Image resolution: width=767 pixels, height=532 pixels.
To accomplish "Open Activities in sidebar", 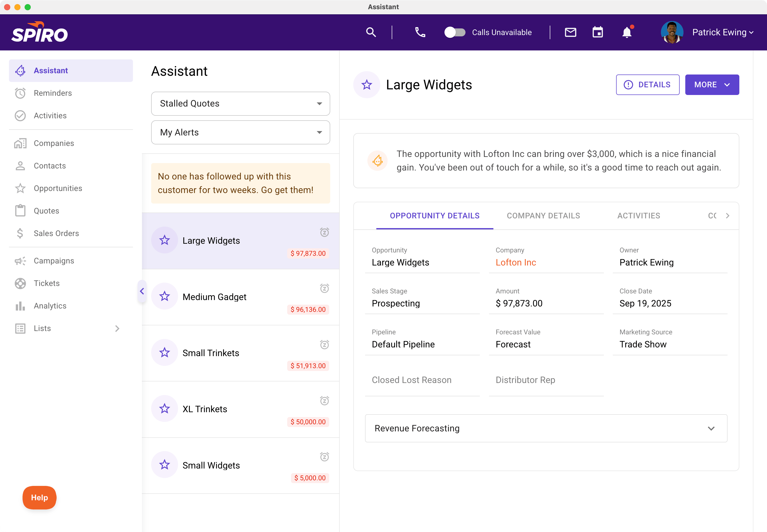I will pos(71,116).
